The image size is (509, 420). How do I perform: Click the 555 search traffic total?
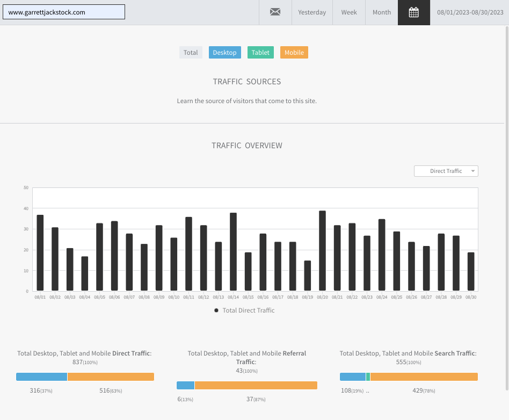pyautogui.click(x=409, y=362)
